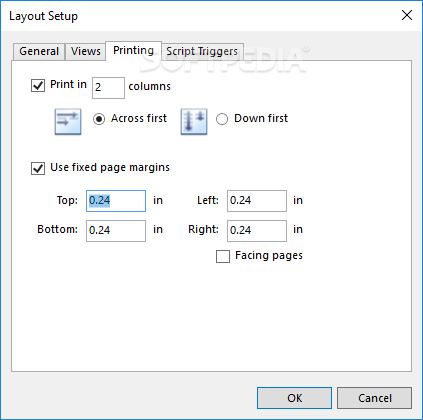Open the Script Triggers tab

click(202, 51)
